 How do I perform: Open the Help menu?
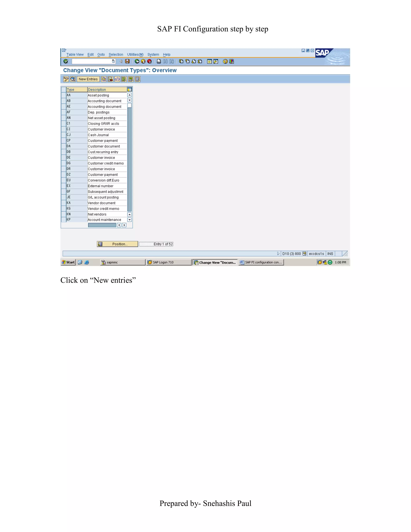point(167,55)
